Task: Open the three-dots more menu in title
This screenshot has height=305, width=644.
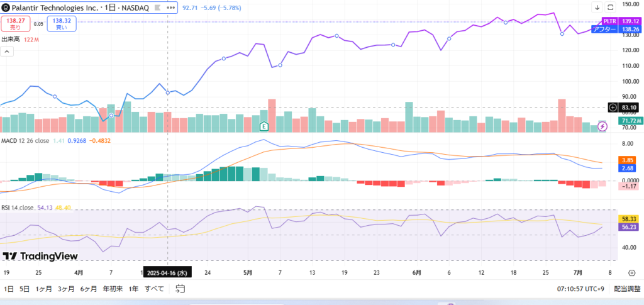Action: (171, 8)
